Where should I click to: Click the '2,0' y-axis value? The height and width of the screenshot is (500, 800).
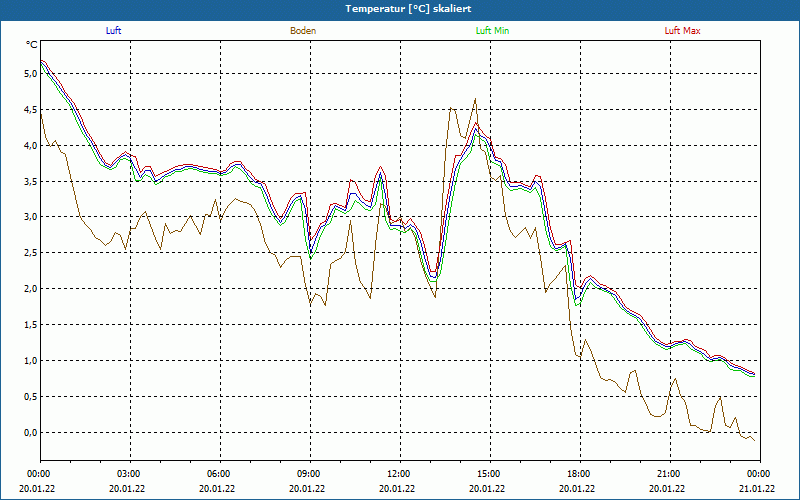31,289
